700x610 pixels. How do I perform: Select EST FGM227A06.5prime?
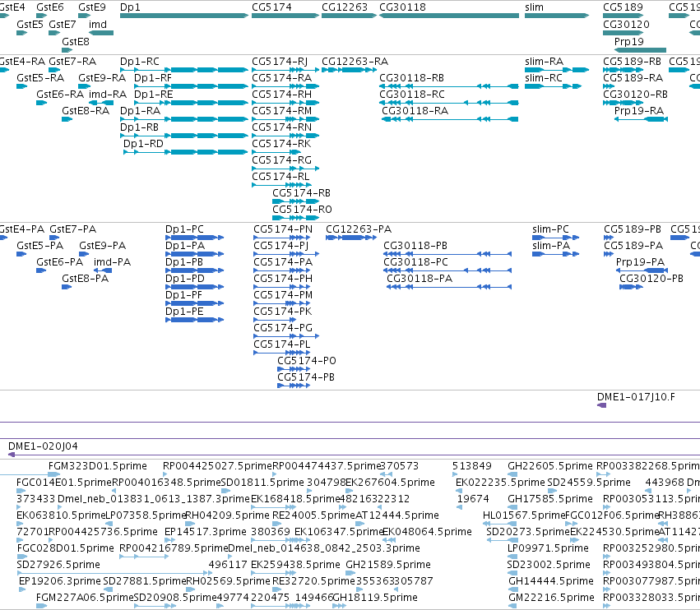[85, 597]
